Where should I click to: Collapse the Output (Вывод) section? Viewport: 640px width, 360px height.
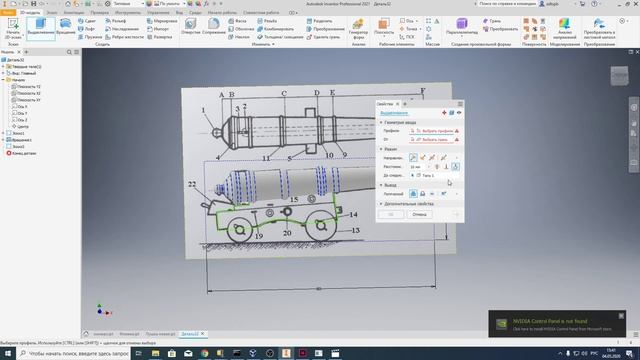pyautogui.click(x=381, y=185)
